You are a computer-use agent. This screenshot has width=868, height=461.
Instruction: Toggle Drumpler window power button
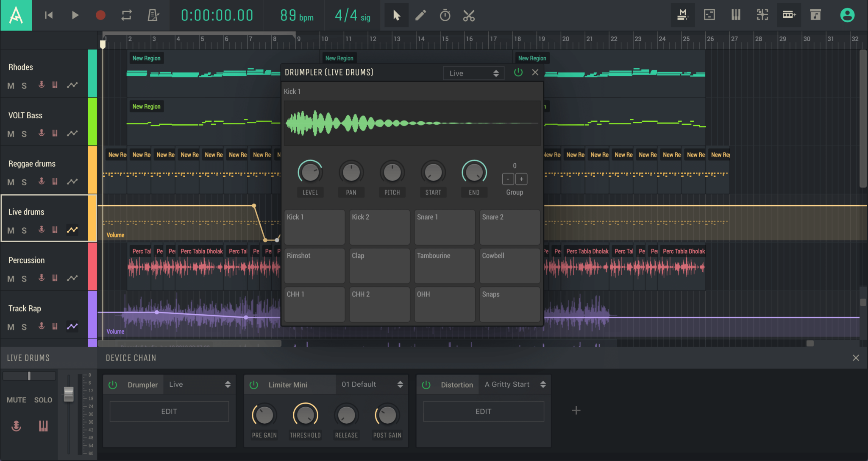tap(518, 73)
